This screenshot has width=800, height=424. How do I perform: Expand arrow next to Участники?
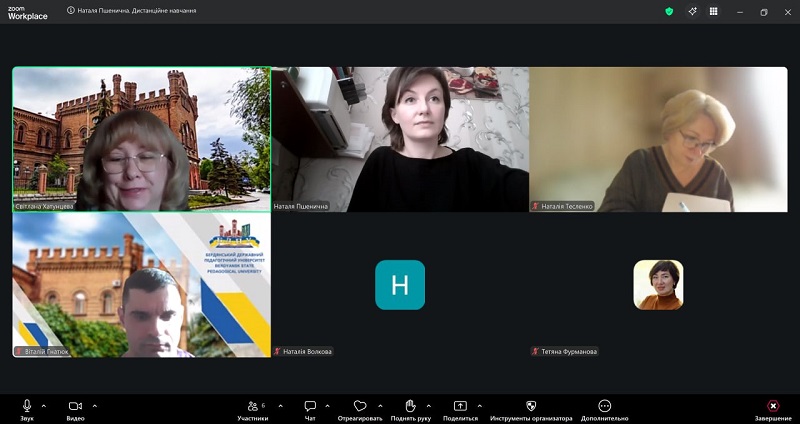point(281,406)
